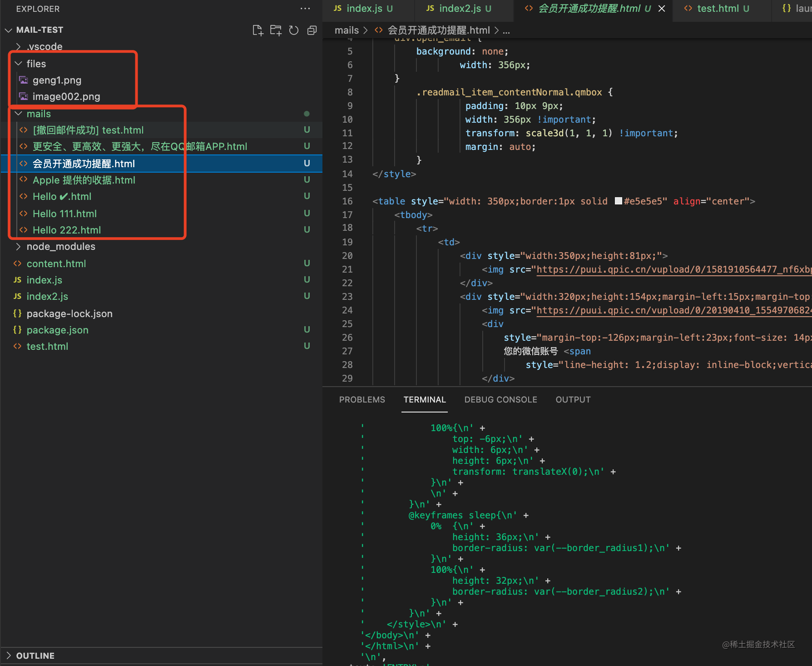
Task: Click the New File icon in Explorer
Action: (257, 30)
